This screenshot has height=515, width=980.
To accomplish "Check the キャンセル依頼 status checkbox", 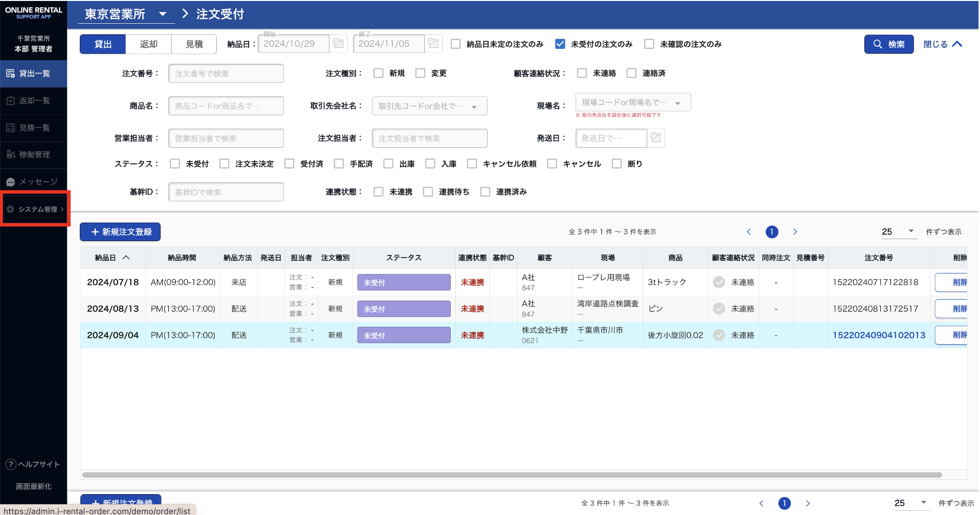I will point(472,164).
